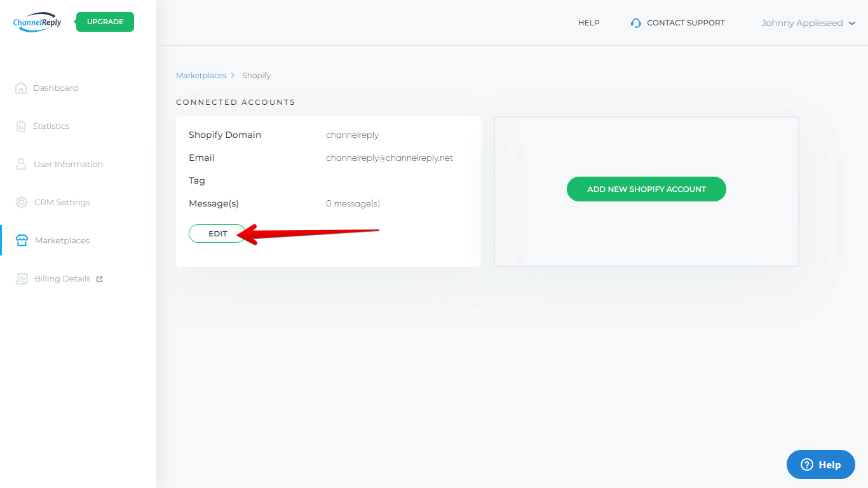Click the Edit button for Shopify account

coord(217,234)
